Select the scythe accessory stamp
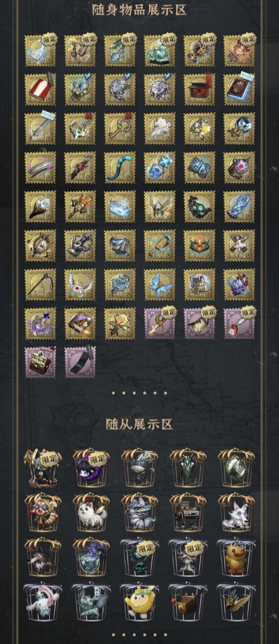 [40, 284]
